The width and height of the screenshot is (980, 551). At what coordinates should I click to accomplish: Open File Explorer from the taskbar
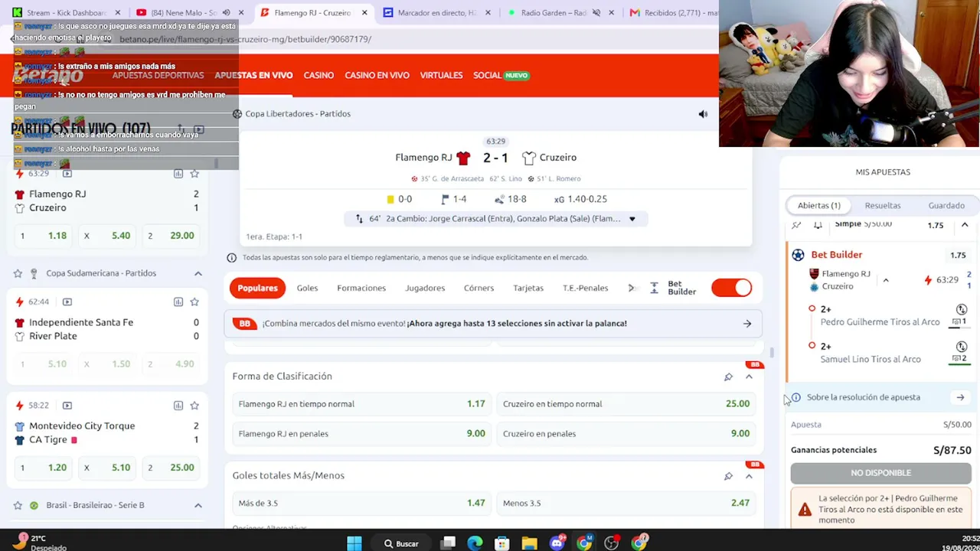[x=529, y=543]
